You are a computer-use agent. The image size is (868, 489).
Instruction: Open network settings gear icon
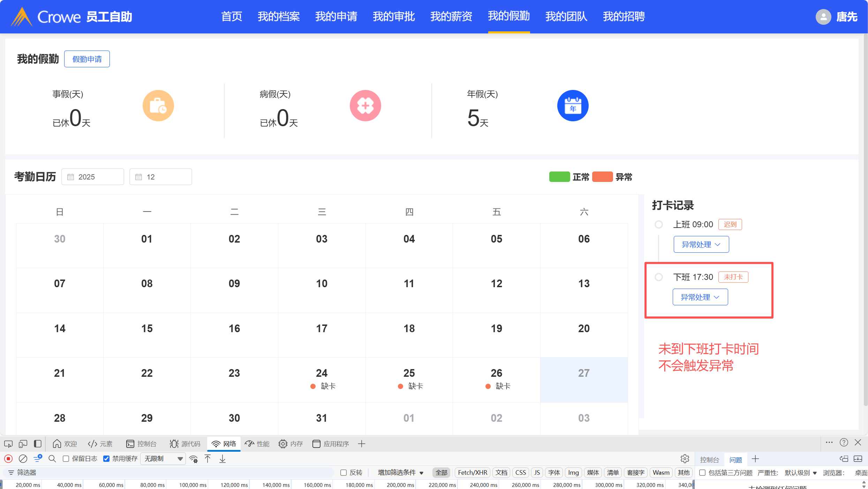[x=685, y=459]
